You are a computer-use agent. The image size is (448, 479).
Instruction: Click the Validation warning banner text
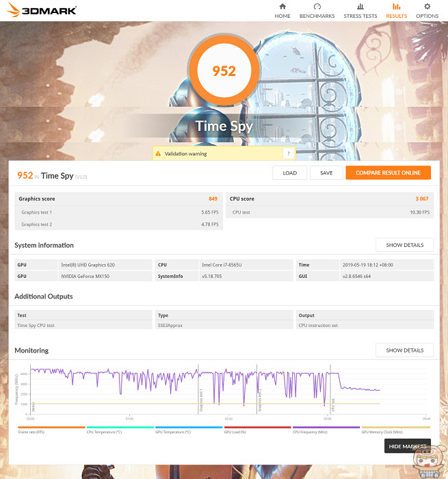click(x=185, y=154)
